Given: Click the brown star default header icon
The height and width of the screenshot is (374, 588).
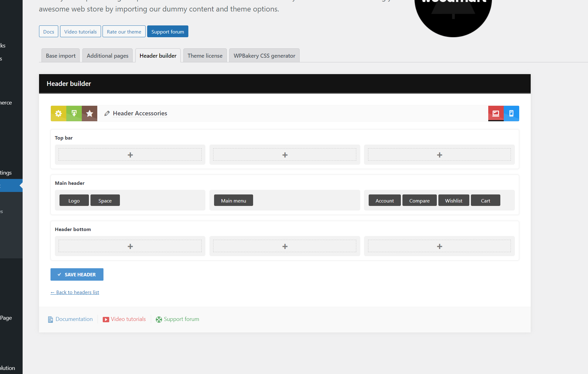Looking at the screenshot, I should (90, 114).
